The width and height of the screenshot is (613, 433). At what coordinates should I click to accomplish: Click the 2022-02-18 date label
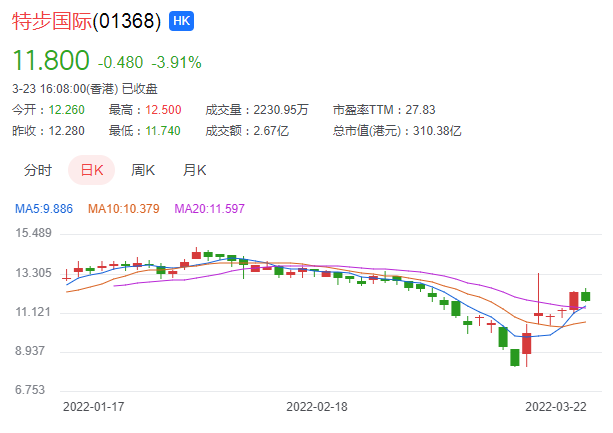point(317,407)
